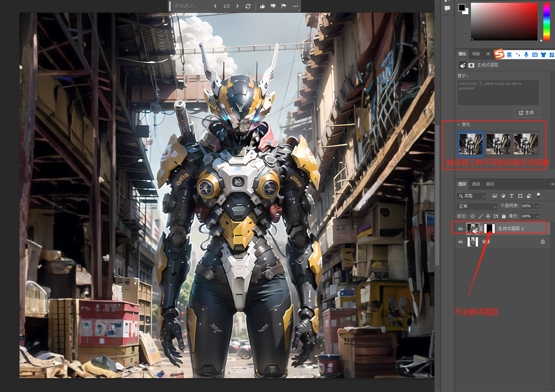Click the hue spectrum slider
555x392 pixels.
547,22
